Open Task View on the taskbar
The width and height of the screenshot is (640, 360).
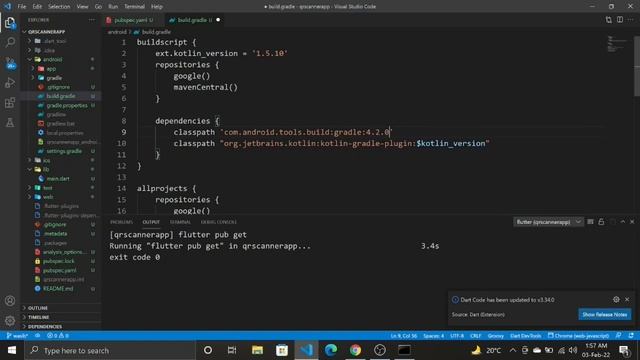tap(232, 350)
